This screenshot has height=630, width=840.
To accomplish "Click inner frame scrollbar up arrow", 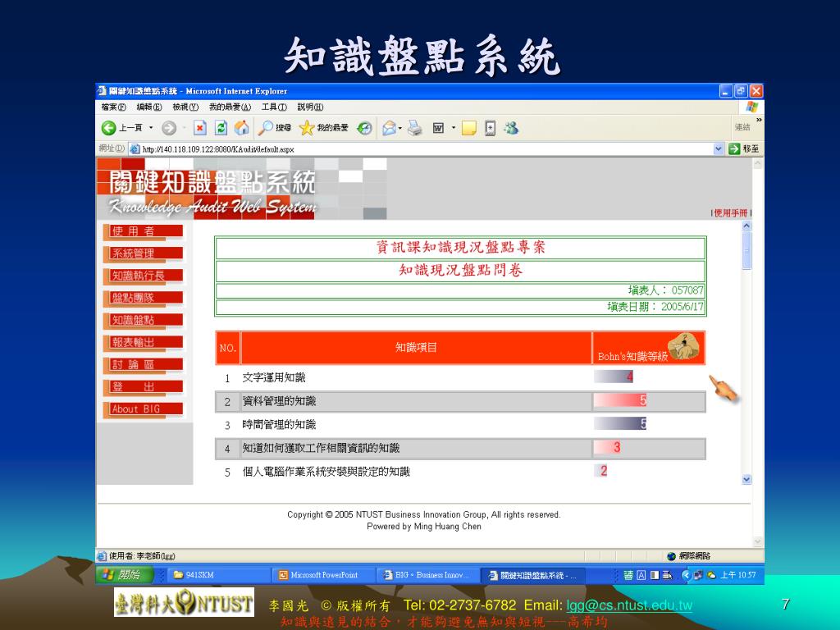I will (746, 226).
